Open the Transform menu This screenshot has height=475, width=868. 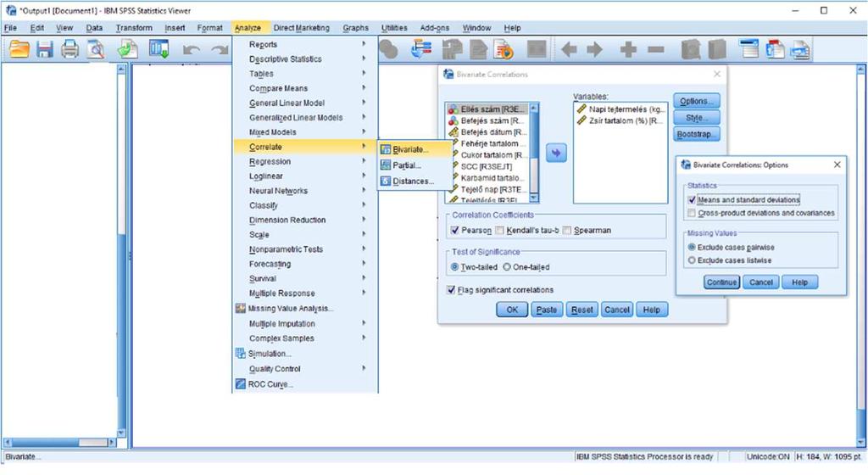134,28
